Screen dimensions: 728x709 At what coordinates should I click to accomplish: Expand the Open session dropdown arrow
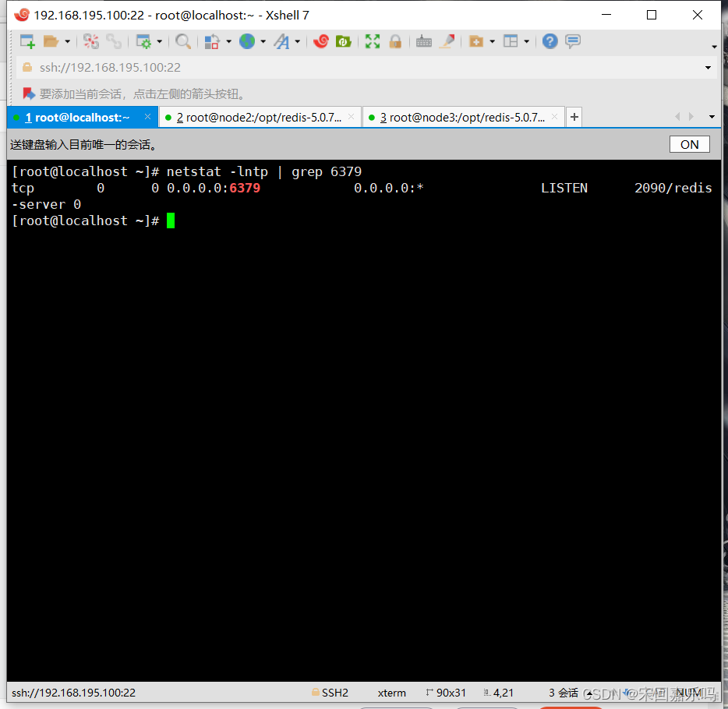67,42
